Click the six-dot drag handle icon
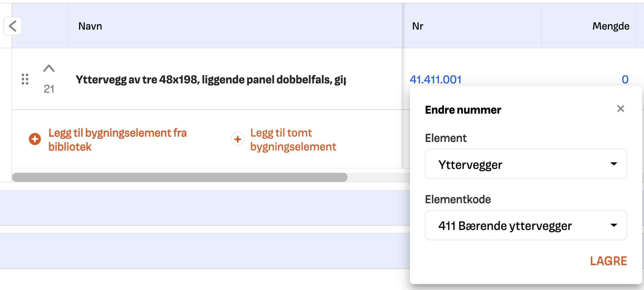The image size is (644, 290). point(25,79)
